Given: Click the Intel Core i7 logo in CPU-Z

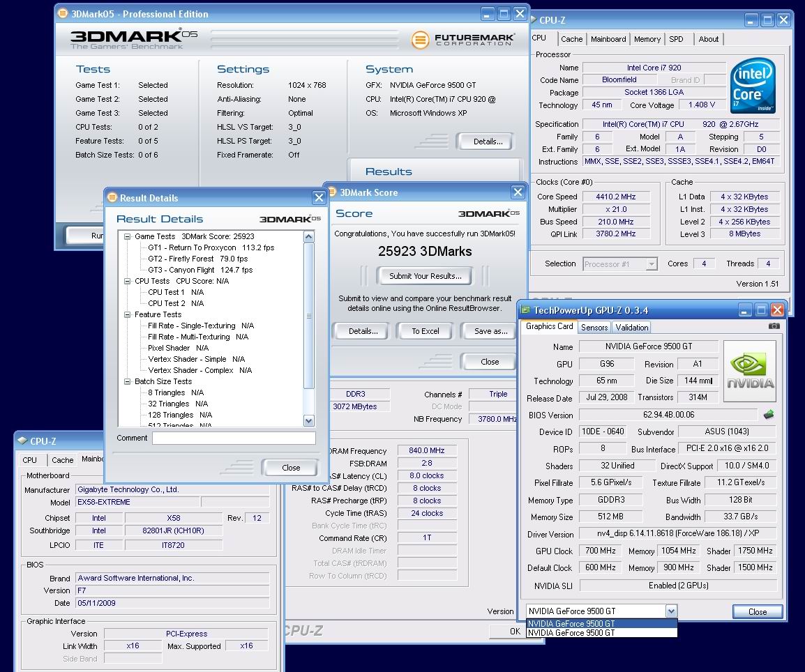Looking at the screenshot, I should (753, 86).
